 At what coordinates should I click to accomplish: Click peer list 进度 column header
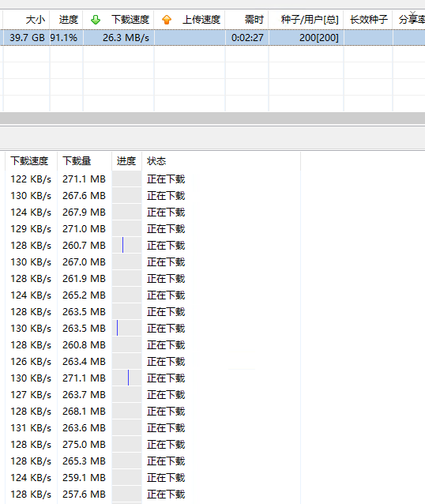point(126,160)
